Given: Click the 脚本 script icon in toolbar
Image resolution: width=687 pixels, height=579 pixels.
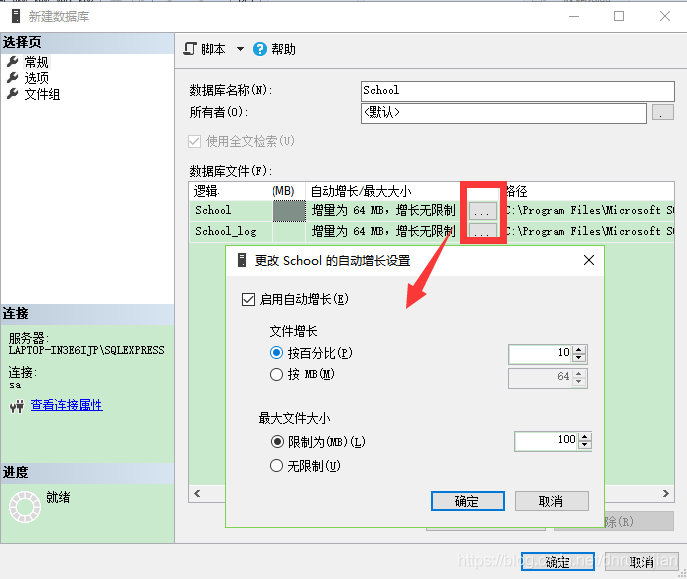Looking at the screenshot, I should coord(190,49).
